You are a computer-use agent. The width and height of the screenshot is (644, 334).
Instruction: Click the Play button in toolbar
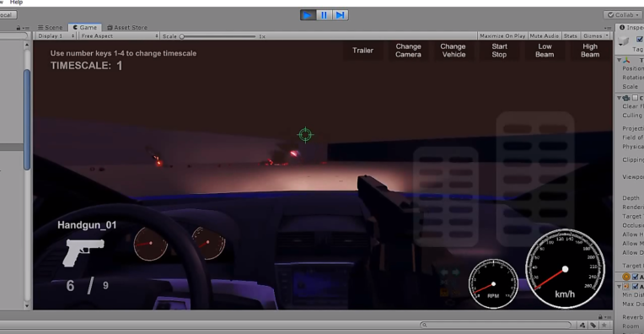(x=308, y=15)
